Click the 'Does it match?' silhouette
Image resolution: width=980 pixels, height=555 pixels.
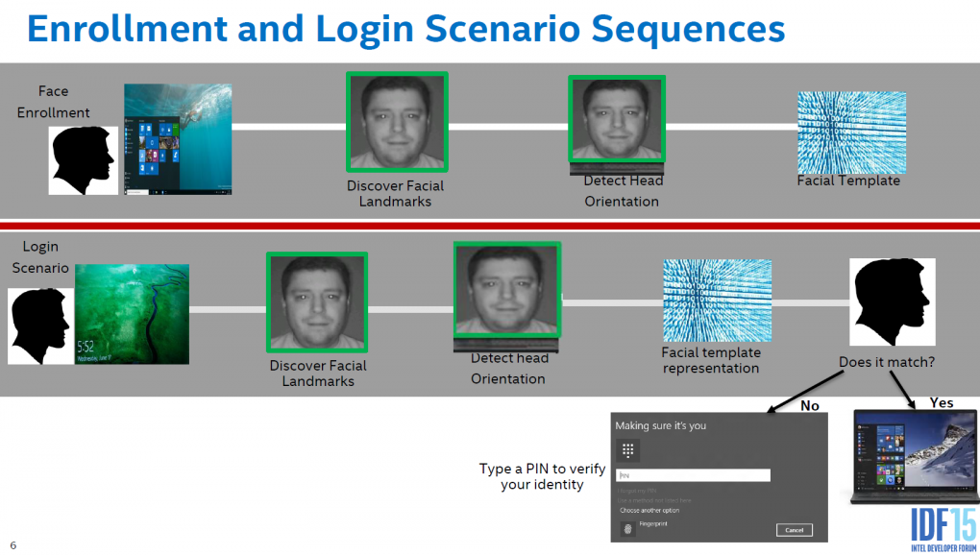[x=893, y=302]
